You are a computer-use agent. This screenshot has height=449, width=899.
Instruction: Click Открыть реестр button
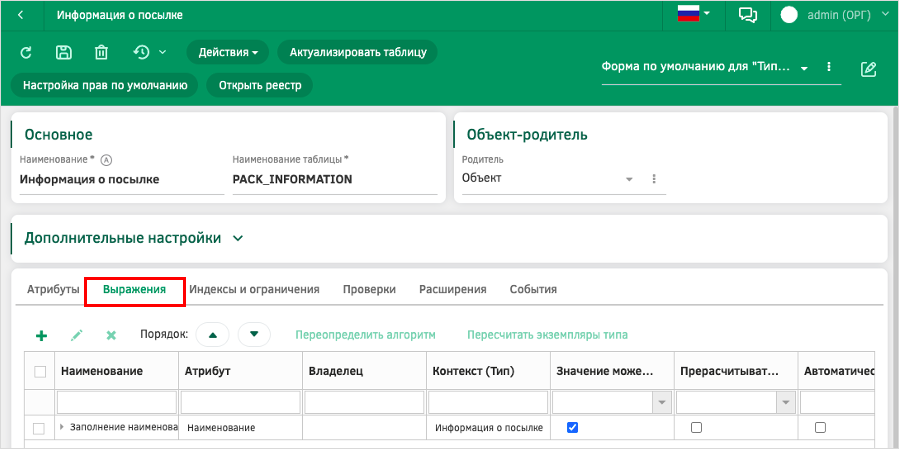click(x=260, y=85)
